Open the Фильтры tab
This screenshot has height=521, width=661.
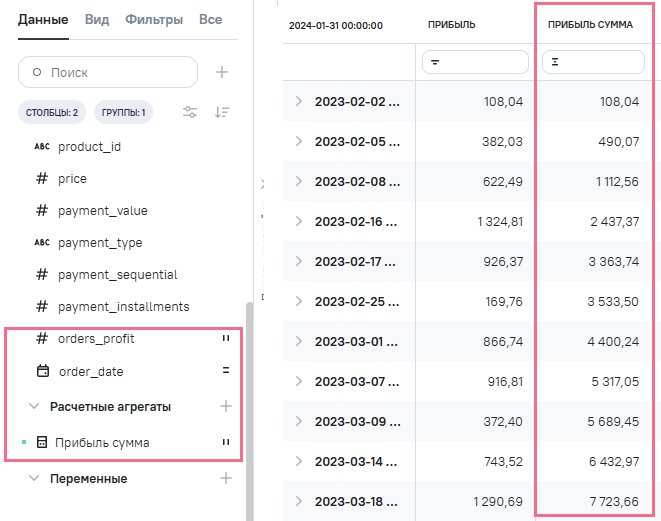tap(153, 19)
